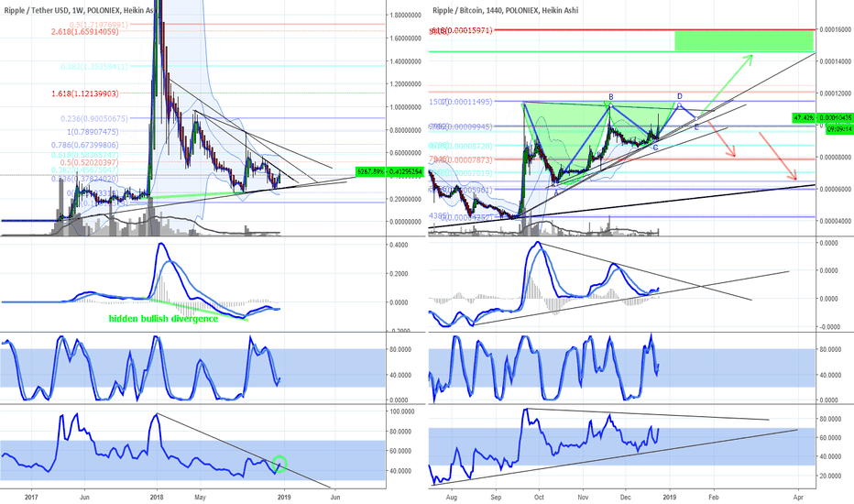
Task: Click the (0.00008728) Fibonacci level label
Action: click(461, 146)
